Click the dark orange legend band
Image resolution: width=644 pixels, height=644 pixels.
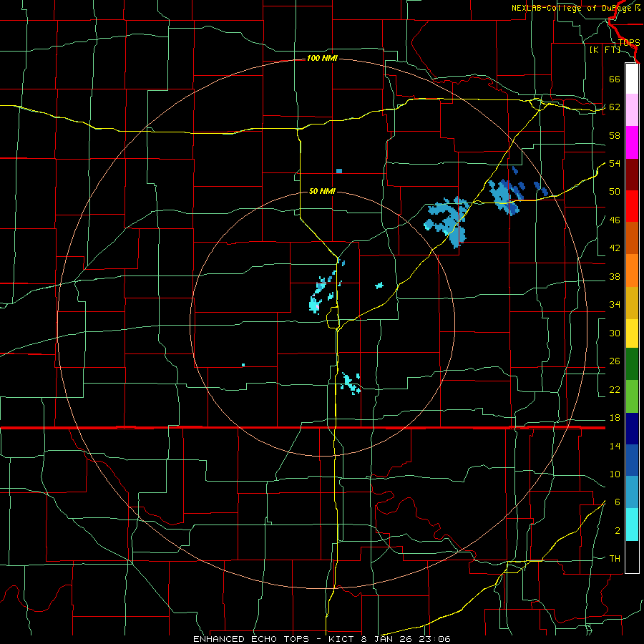click(x=632, y=238)
